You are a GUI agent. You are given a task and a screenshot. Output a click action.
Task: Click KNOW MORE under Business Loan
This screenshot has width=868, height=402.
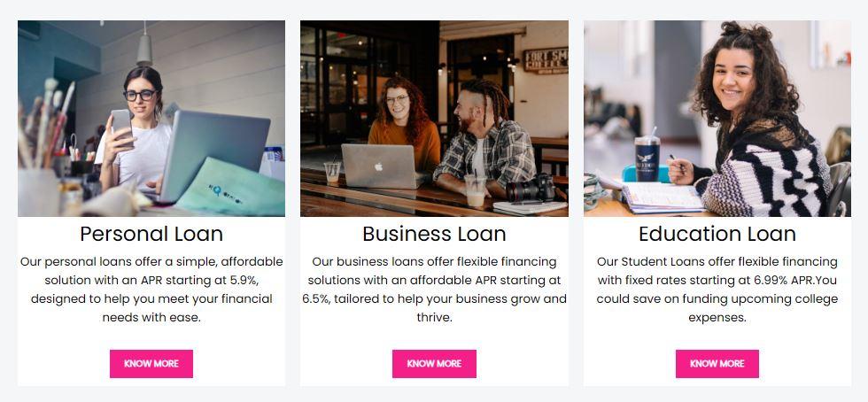tap(434, 364)
